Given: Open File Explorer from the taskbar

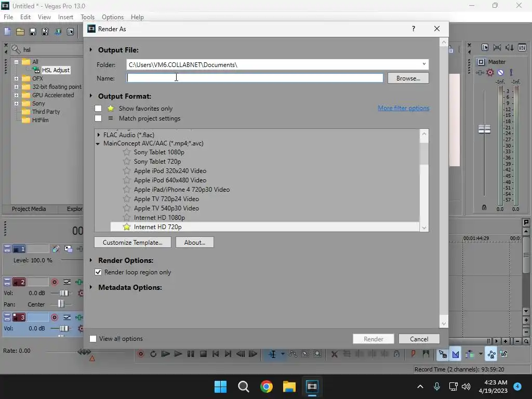Looking at the screenshot, I should (289, 387).
